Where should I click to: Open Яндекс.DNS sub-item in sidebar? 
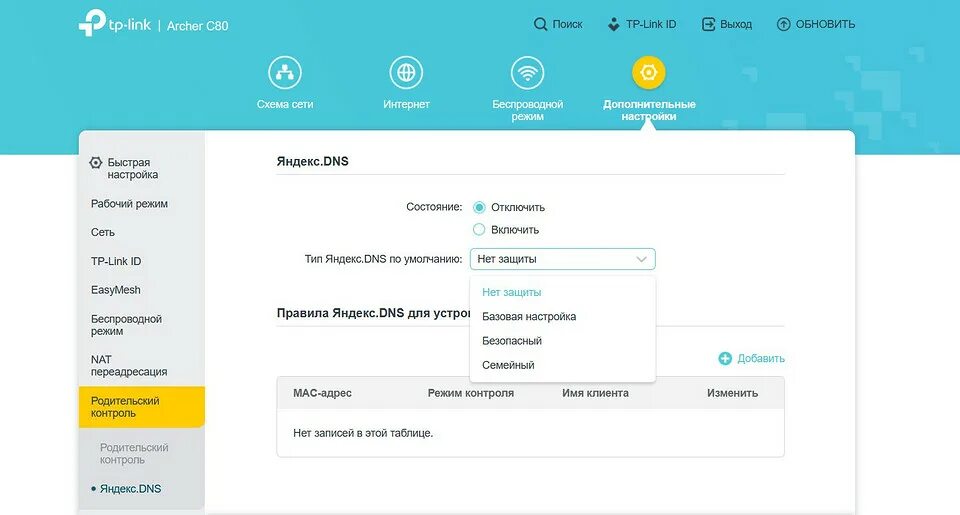130,489
